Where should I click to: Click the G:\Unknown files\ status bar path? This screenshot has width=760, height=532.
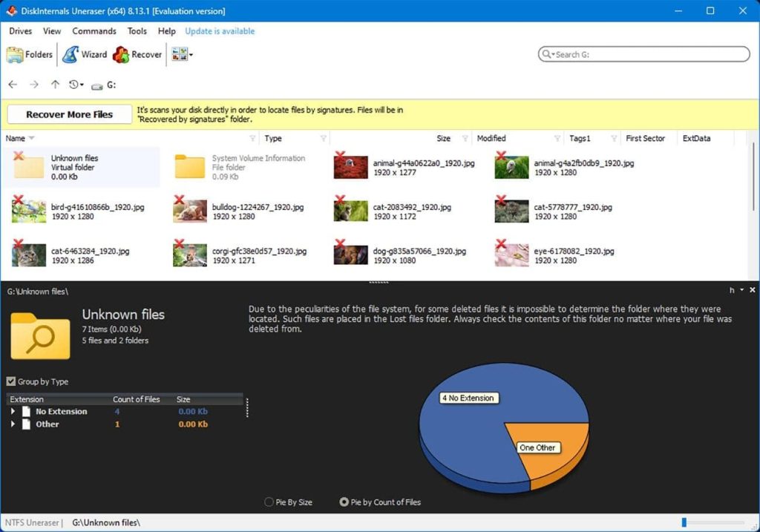[x=106, y=522]
